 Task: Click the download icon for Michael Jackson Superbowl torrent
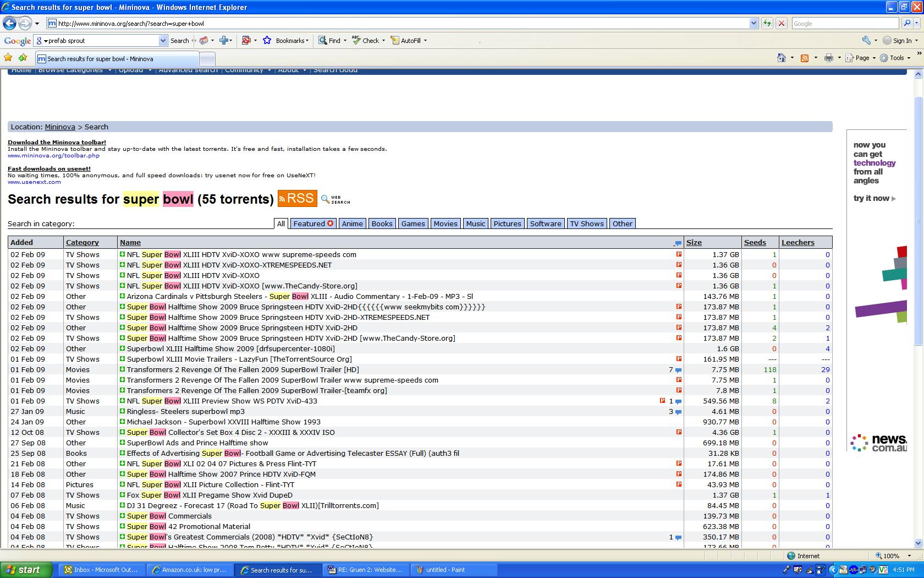(x=123, y=422)
